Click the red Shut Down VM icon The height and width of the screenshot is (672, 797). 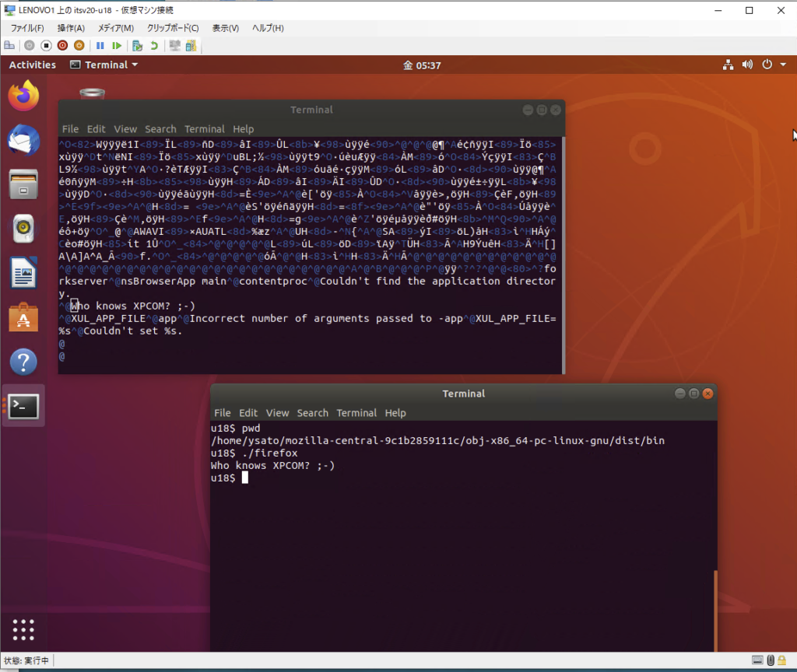click(x=63, y=46)
